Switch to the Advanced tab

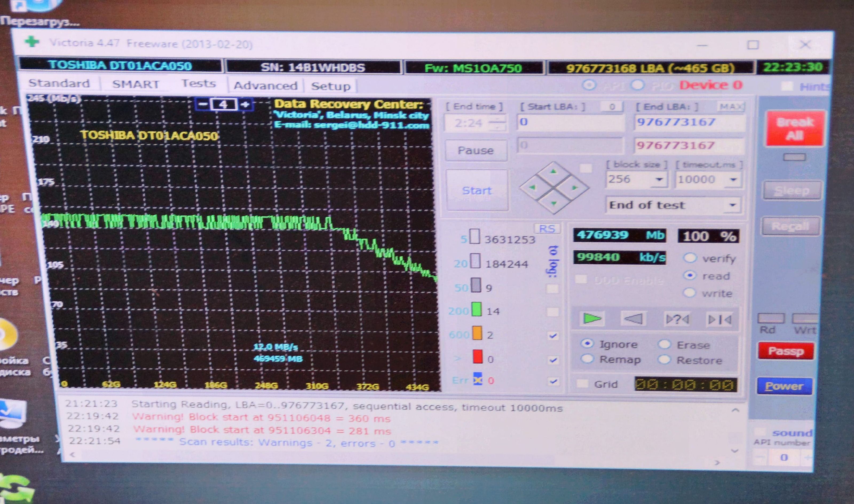click(x=266, y=86)
